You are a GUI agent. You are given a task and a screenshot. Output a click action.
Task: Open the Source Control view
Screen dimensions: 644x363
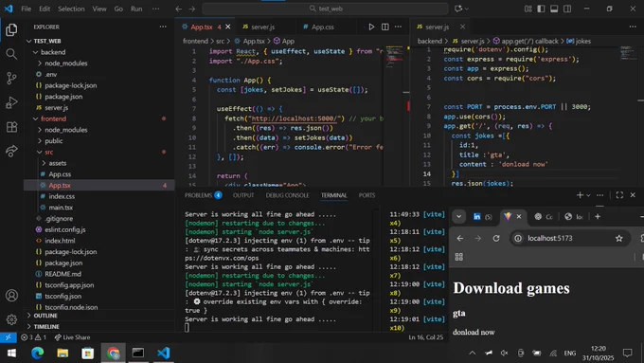coord(11,78)
